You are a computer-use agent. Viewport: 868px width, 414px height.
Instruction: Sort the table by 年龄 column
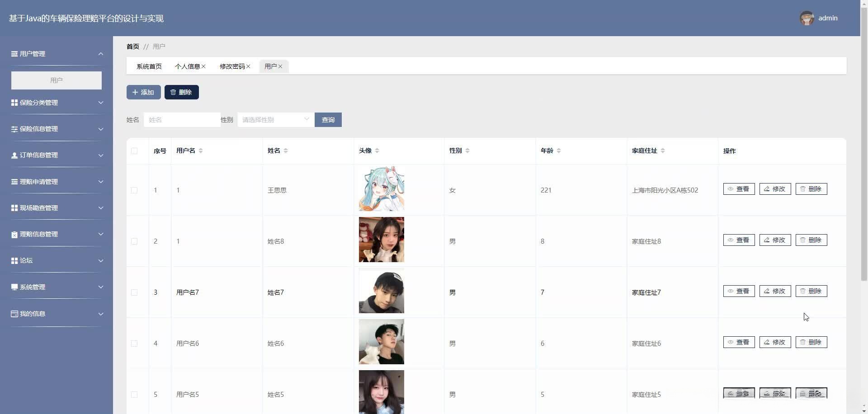coord(559,151)
